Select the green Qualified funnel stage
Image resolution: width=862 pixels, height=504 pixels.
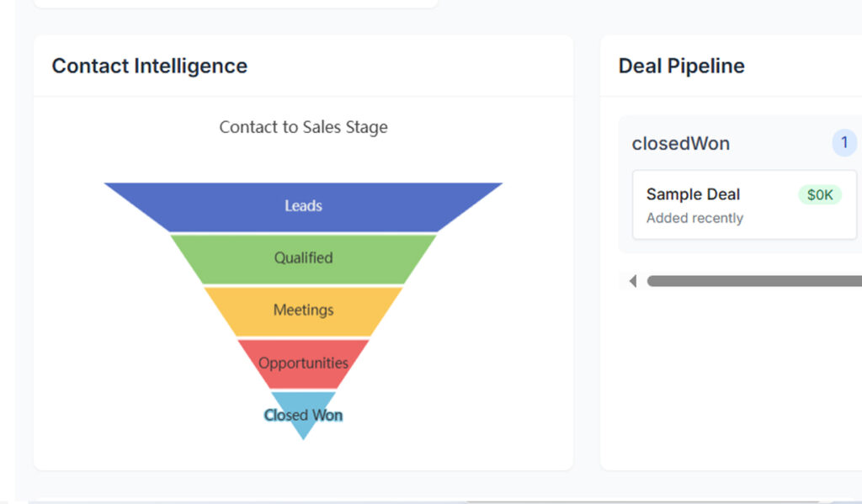(303, 258)
